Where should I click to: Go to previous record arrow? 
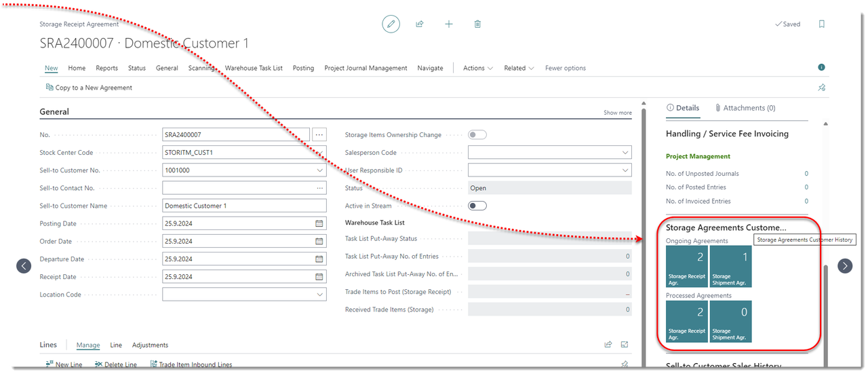[x=24, y=265]
